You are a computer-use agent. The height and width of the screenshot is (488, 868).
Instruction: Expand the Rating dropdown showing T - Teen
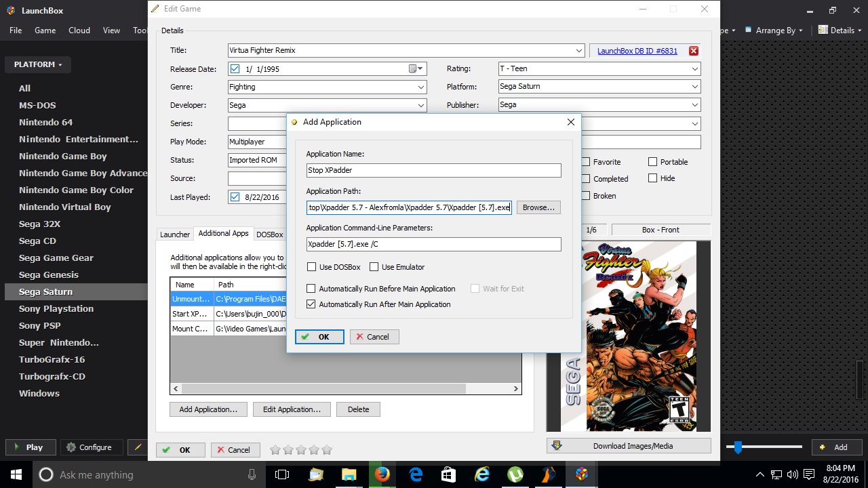(x=695, y=68)
